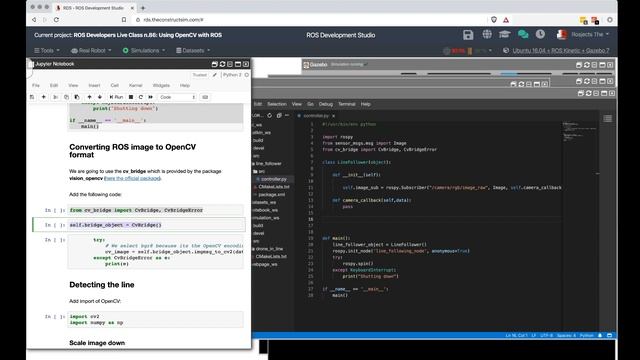Open Jupyter Help menu
The image size is (640, 360).
tap(185, 85)
